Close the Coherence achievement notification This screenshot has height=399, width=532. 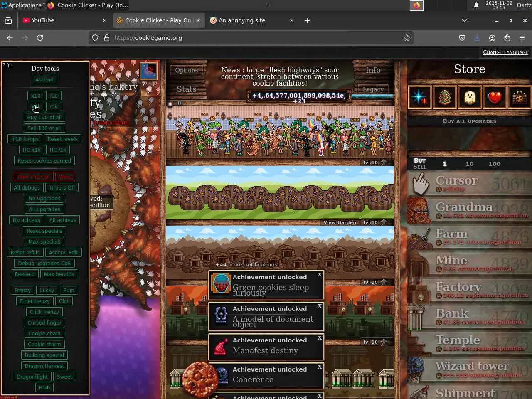tap(320, 367)
